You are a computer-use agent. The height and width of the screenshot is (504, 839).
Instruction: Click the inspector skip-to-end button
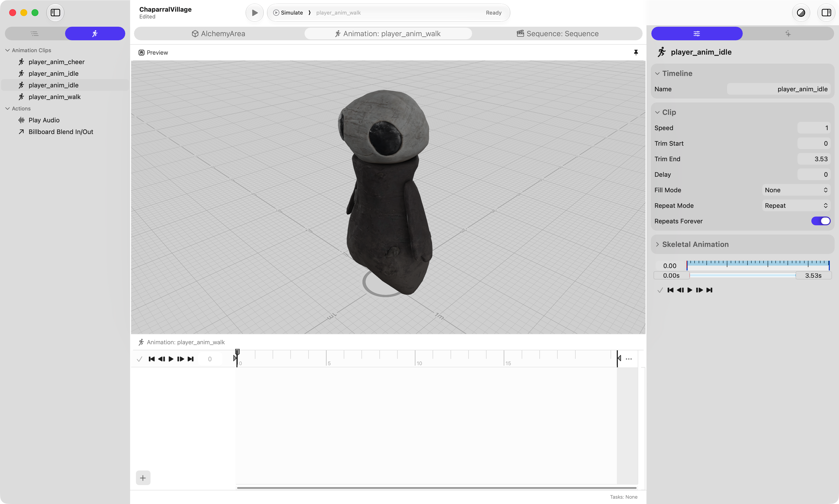(709, 290)
